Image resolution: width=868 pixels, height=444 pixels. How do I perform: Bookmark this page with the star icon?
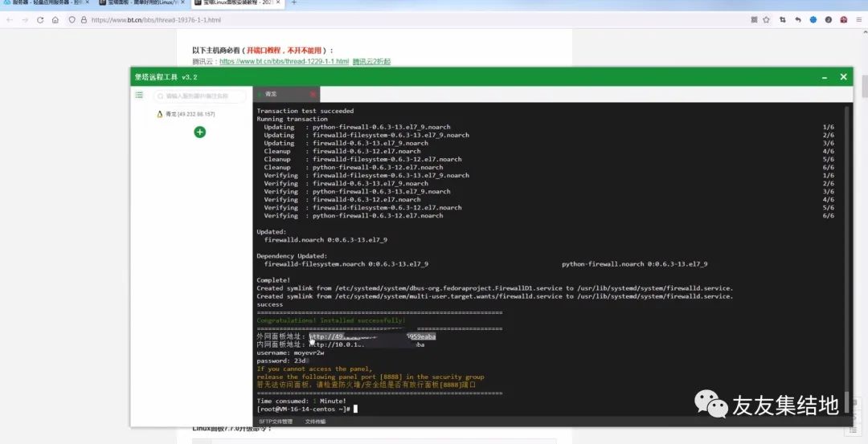pyautogui.click(x=766, y=20)
